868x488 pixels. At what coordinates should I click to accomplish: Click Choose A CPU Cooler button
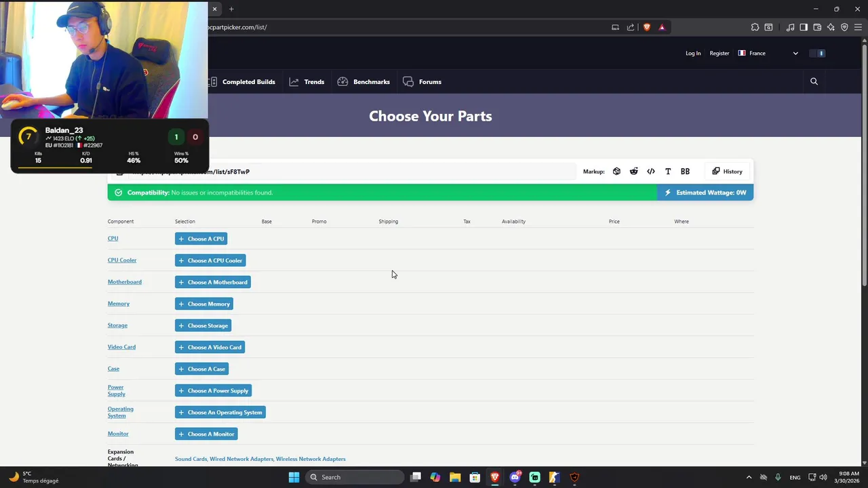pos(210,260)
